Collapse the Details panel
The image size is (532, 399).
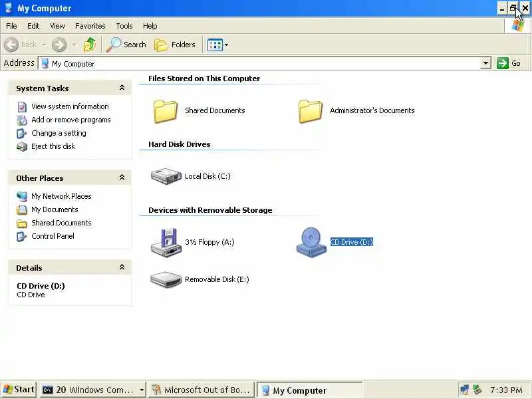pos(122,267)
